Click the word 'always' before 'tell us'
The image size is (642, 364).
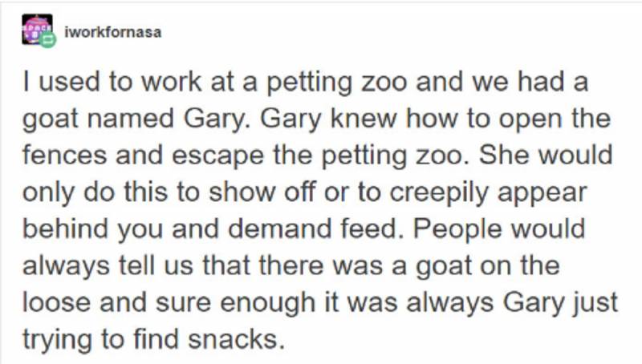pos(67,268)
